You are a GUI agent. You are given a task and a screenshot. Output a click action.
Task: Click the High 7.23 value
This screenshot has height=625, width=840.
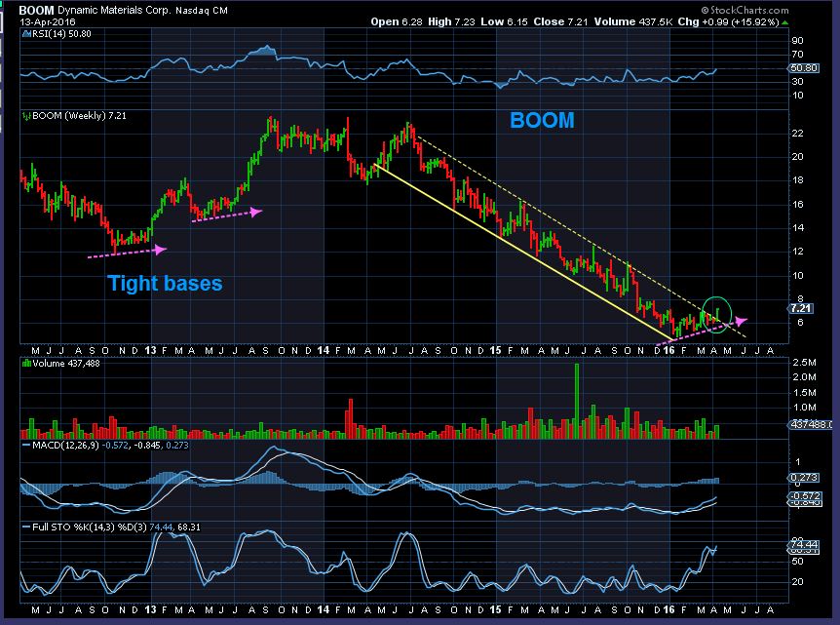coord(451,22)
